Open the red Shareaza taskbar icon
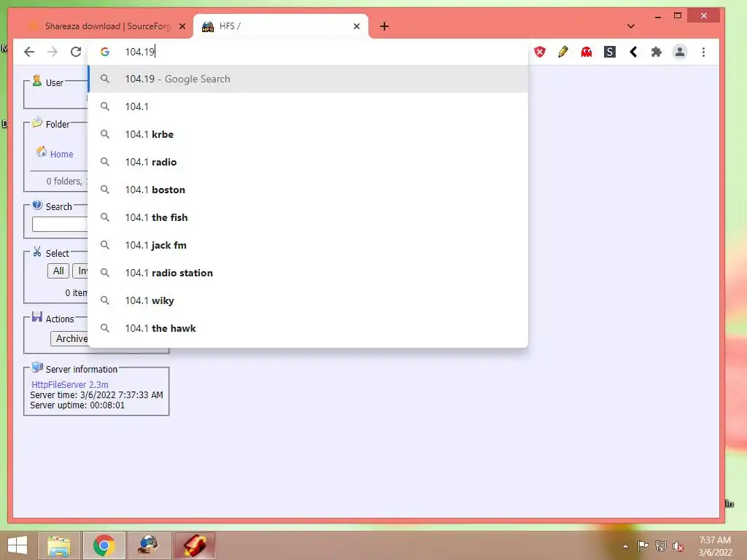Viewport: 747px width, 560px height. click(195, 545)
